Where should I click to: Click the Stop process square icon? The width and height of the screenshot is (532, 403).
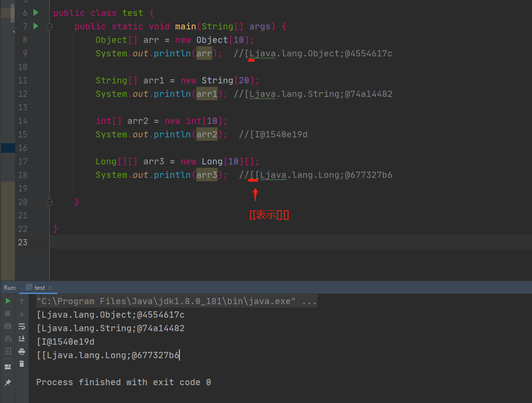pos(8,313)
